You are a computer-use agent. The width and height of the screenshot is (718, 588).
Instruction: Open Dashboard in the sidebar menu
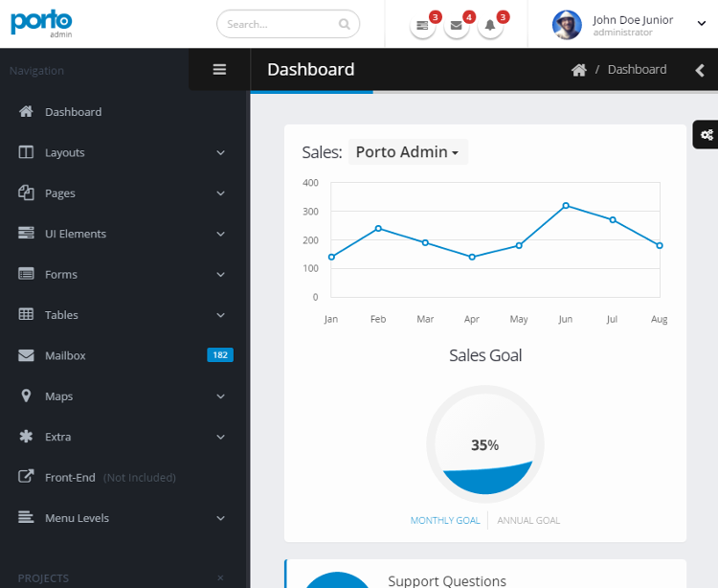point(122,112)
